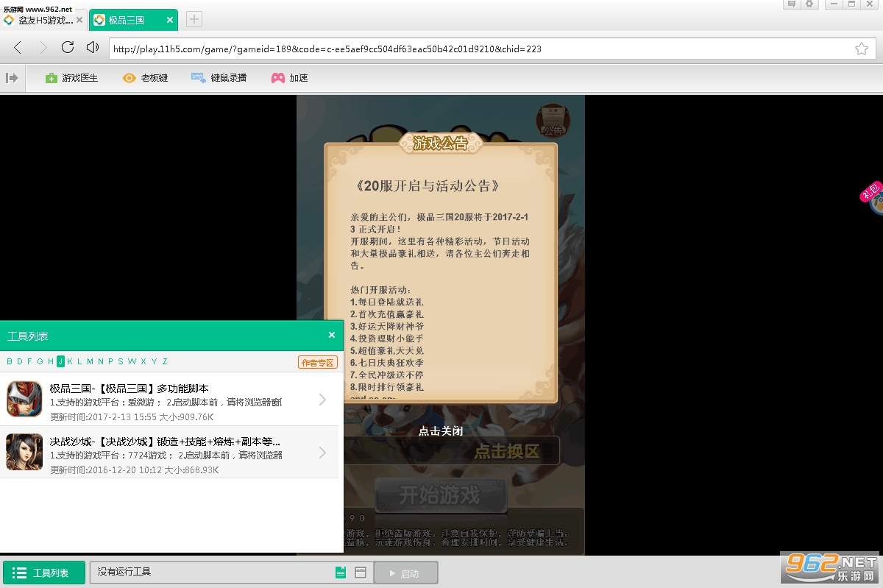This screenshot has height=588, width=883.
Task: Select the highlighted letter J filter
Action: pyautogui.click(x=60, y=361)
